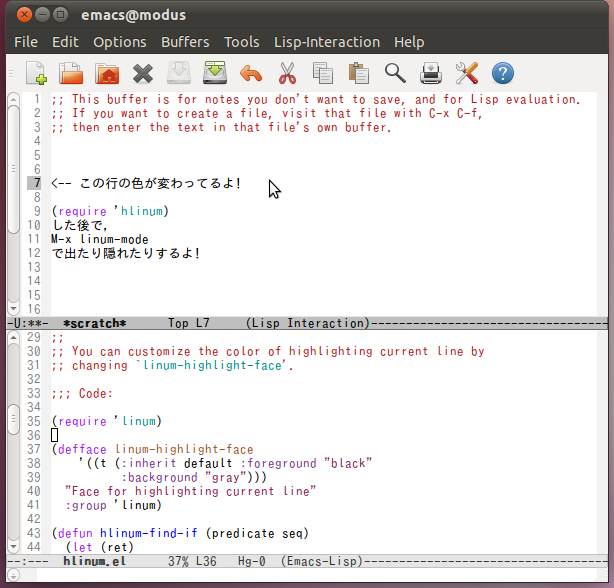Click (Lisp Interaction) mode indicator
614x588 pixels.
pyautogui.click(x=308, y=323)
